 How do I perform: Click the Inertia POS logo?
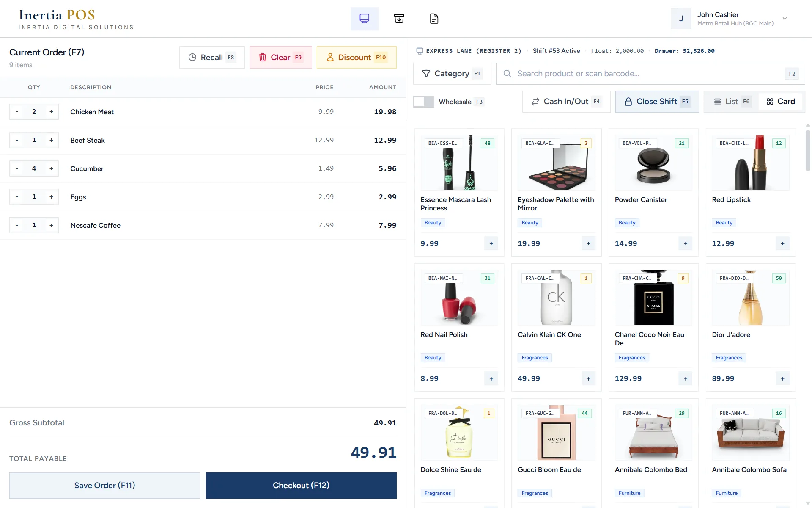click(x=76, y=19)
